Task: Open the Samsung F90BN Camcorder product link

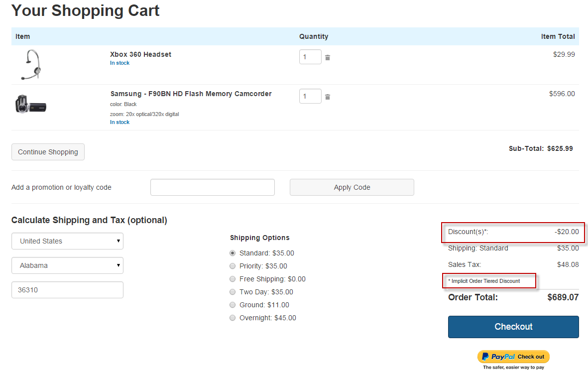Action: pos(191,94)
